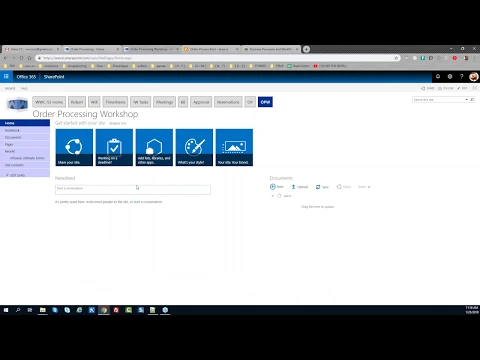The image size is (480, 360).
Task: Switch to the Order Processing - Home tab
Action: [x=91, y=49]
